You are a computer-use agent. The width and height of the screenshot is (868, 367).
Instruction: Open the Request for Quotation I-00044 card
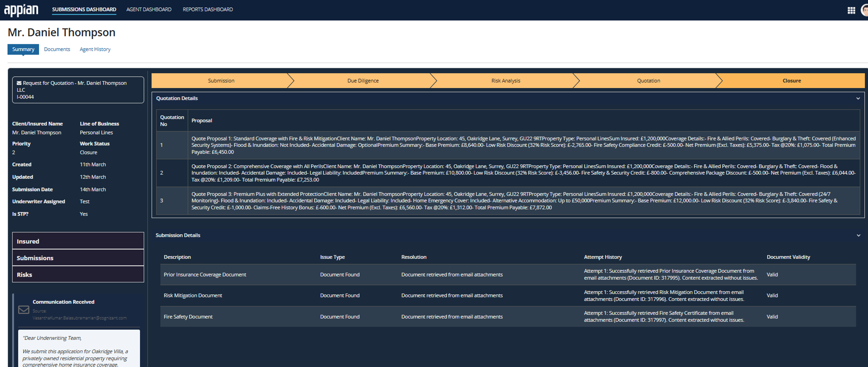[78, 90]
